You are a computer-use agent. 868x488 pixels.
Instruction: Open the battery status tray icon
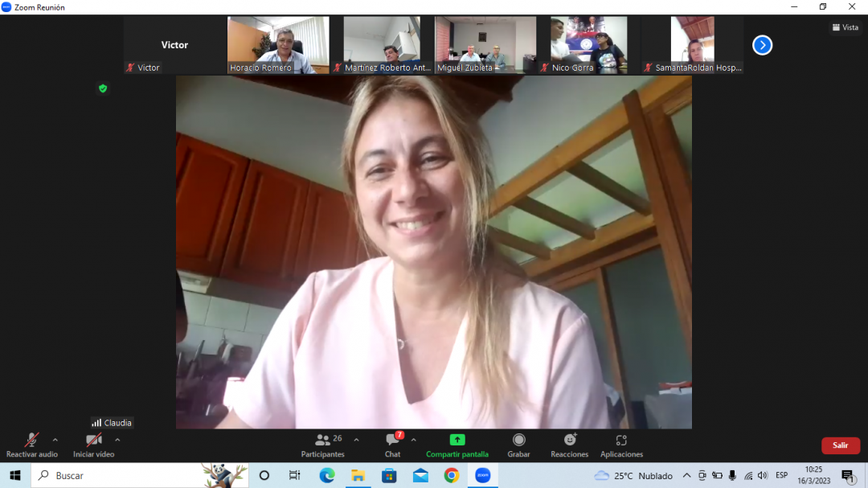click(x=717, y=475)
